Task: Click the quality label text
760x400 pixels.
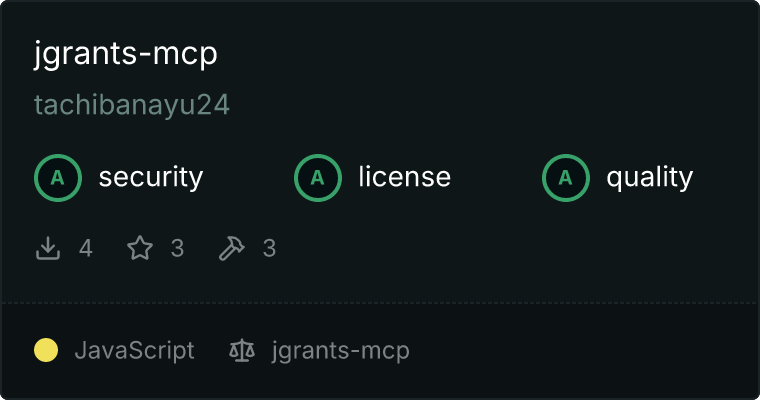Action: pyautogui.click(x=649, y=177)
